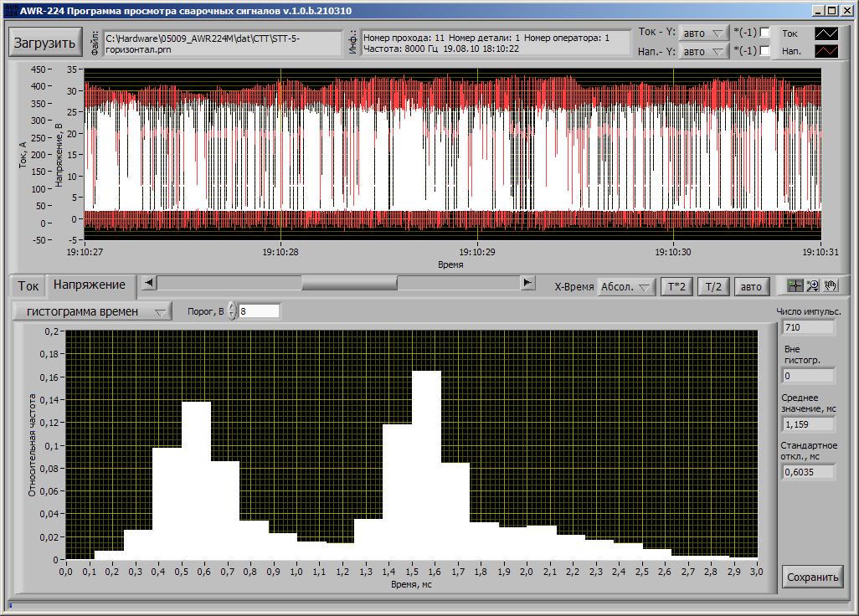Click the T*2 time scale button

click(676, 287)
